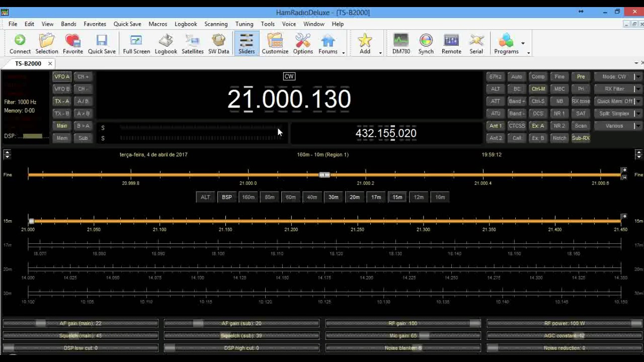This screenshot has width=644, height=362.
Task: Select the 15m band button
Action: (397, 197)
